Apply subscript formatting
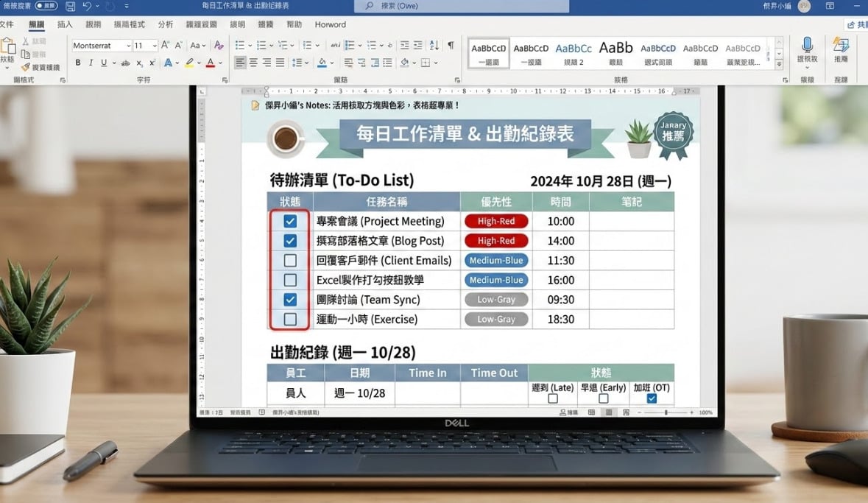 (x=139, y=63)
